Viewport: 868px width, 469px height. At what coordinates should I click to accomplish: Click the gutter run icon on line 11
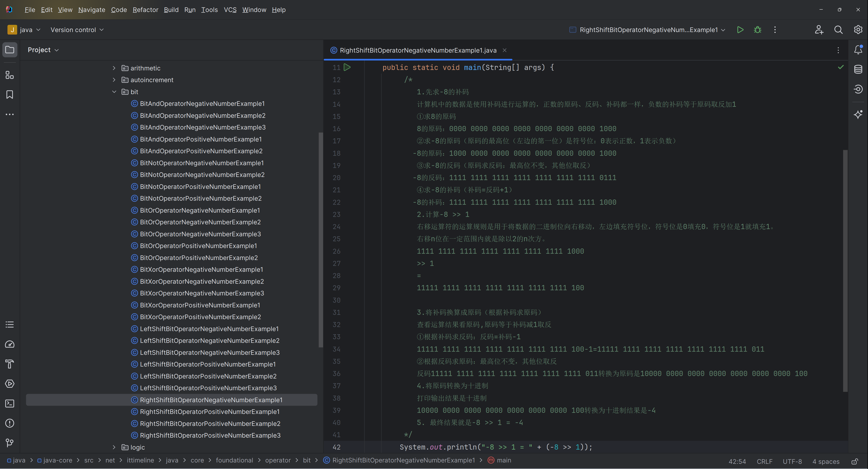click(347, 67)
